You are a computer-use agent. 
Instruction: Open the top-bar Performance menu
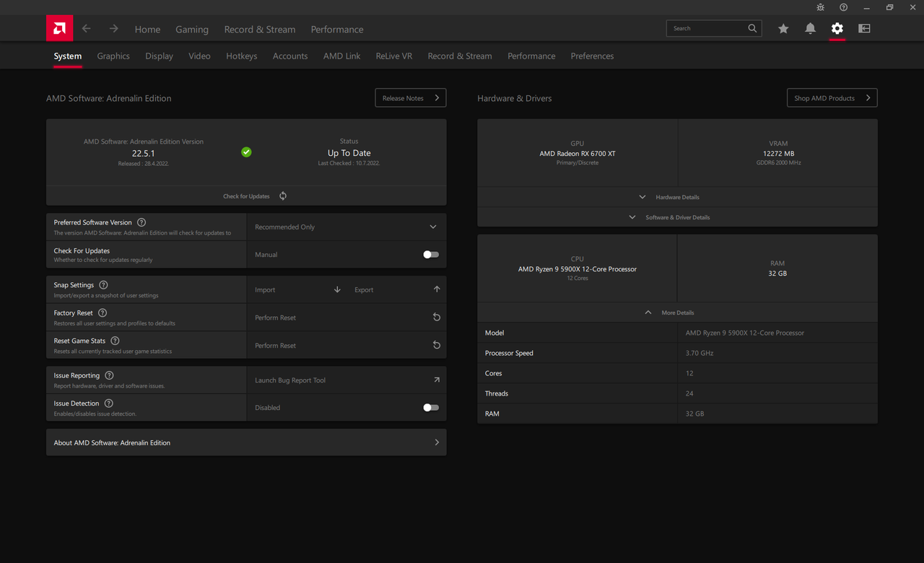coord(337,30)
